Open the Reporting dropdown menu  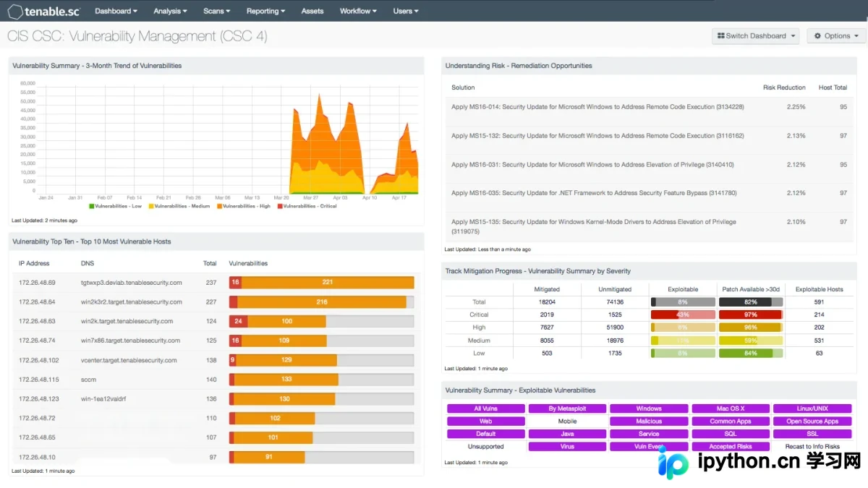click(265, 11)
